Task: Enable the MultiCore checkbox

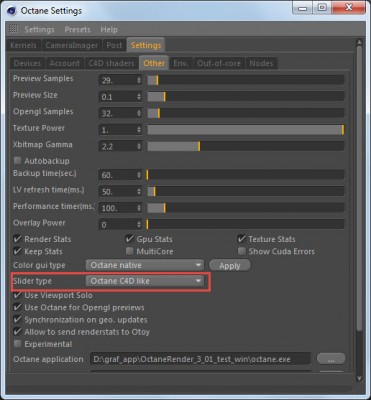Action: pyautogui.click(x=130, y=251)
